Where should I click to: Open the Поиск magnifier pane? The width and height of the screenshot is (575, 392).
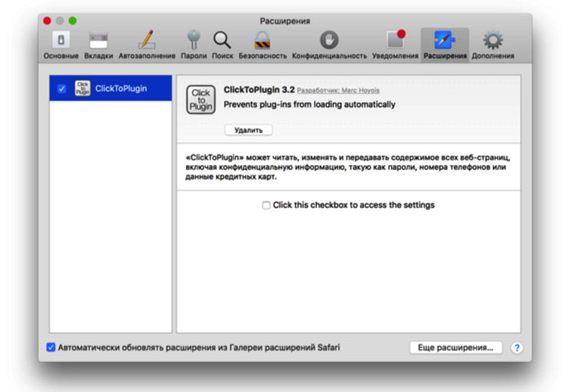coord(222,45)
